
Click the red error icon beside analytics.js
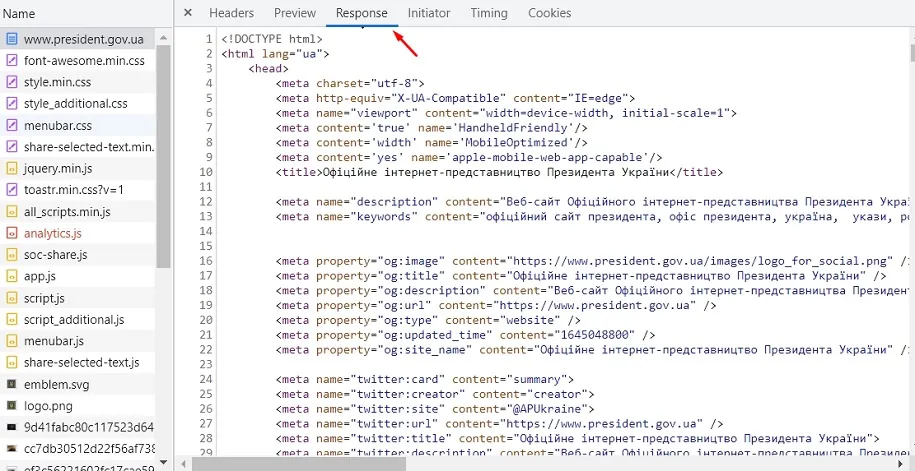(11, 233)
